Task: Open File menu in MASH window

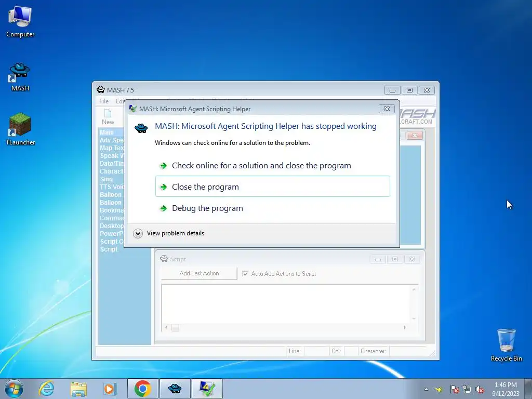Action: point(104,101)
